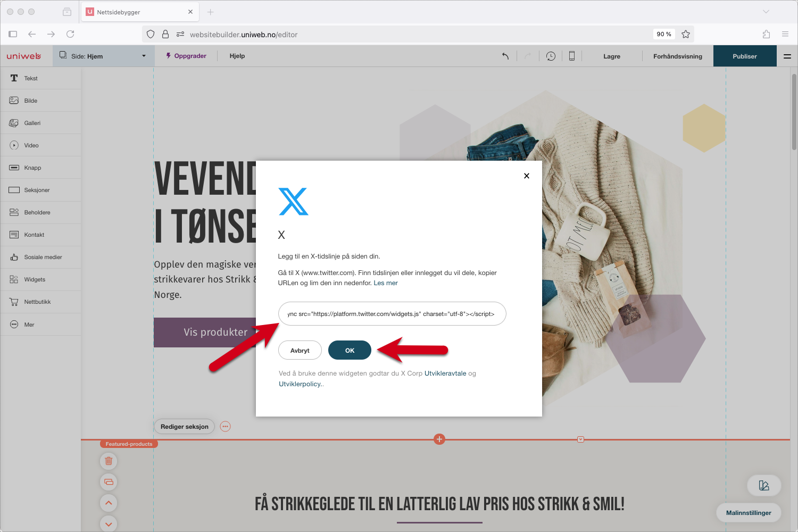Add a Video element
This screenshot has width=798, height=532.
[x=40, y=145]
